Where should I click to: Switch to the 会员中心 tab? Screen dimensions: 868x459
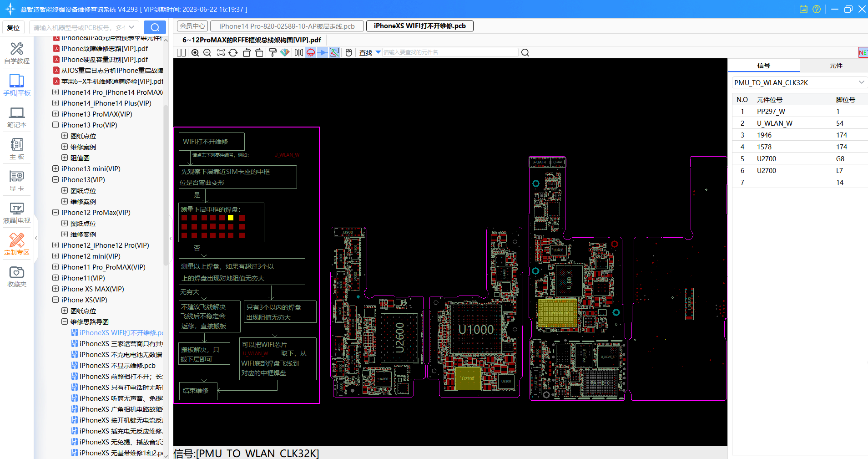192,26
